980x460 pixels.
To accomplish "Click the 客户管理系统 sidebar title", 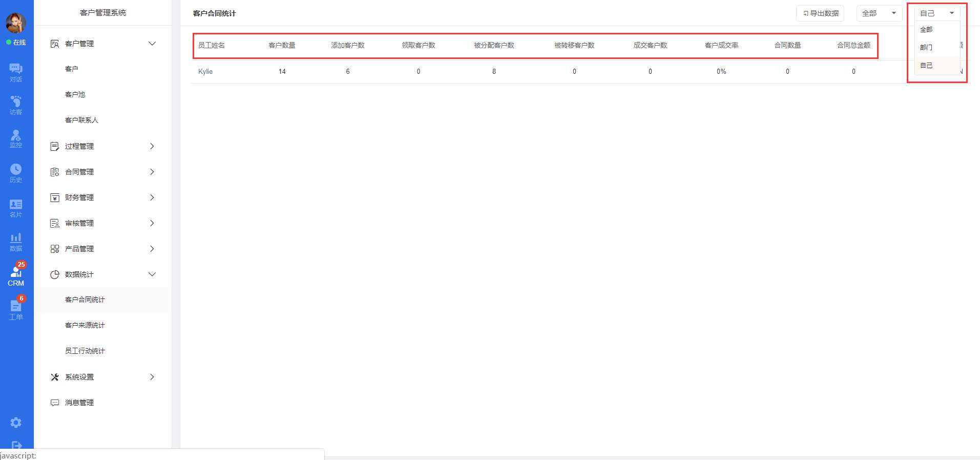I will click(103, 12).
